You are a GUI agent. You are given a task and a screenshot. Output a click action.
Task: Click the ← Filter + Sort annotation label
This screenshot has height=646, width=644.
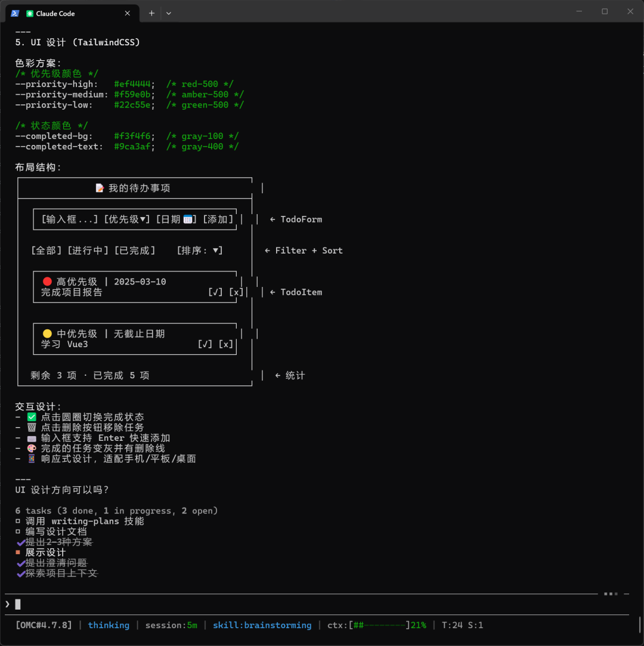(304, 251)
